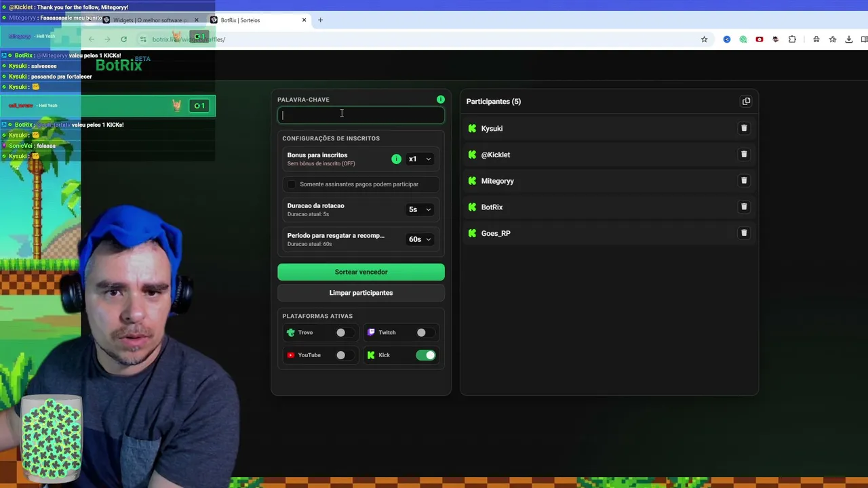Click participant name BotRix in the list
Image resolution: width=868 pixels, height=488 pixels.
tap(492, 207)
